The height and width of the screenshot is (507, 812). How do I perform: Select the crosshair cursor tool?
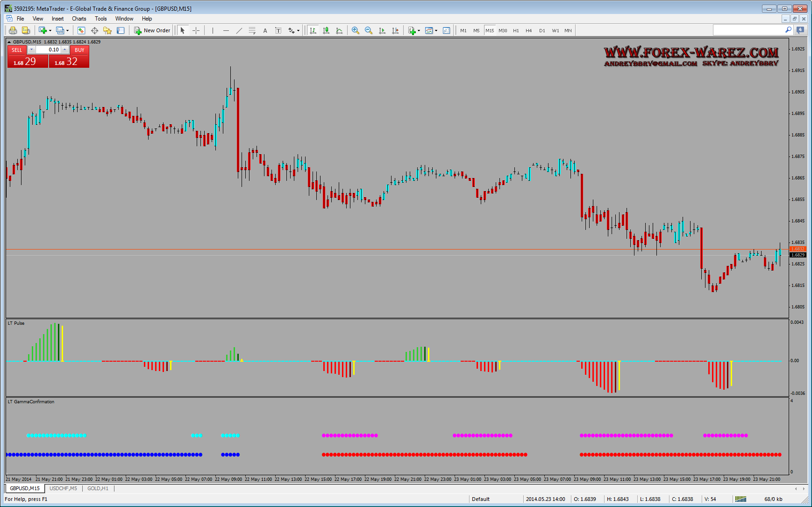tap(196, 31)
